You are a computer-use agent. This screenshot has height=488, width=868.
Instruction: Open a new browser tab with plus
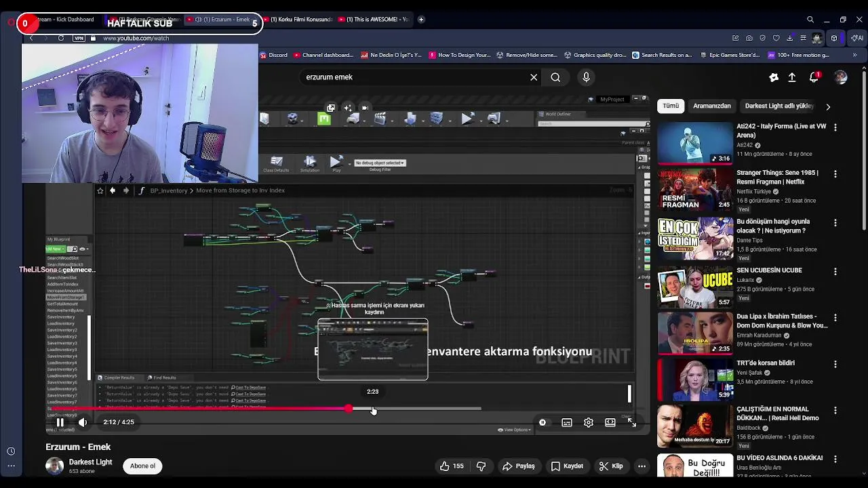(421, 20)
